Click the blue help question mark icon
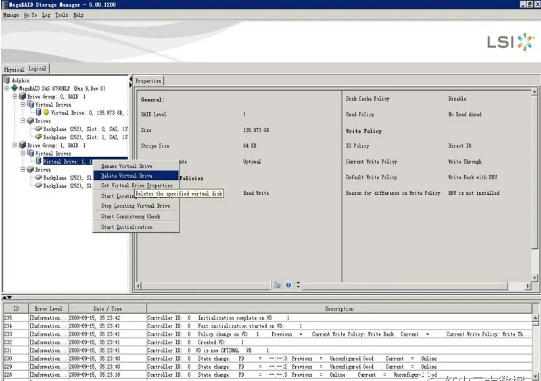Image resolution: width=541 pixels, height=381 pixels. 288,285
